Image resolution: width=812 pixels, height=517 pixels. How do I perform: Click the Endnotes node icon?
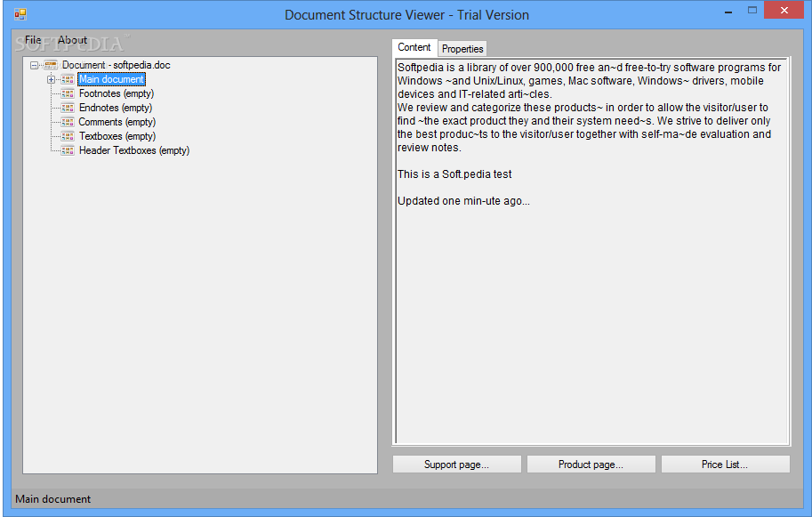point(68,108)
